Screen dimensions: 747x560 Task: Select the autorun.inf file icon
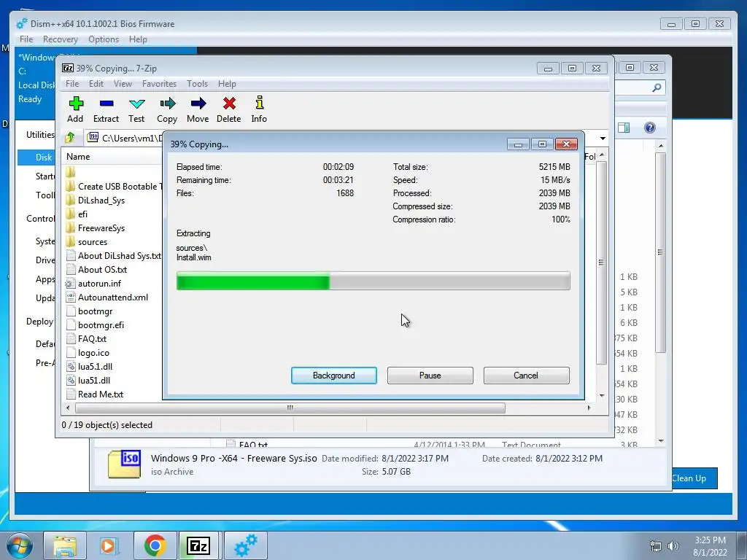click(x=71, y=284)
